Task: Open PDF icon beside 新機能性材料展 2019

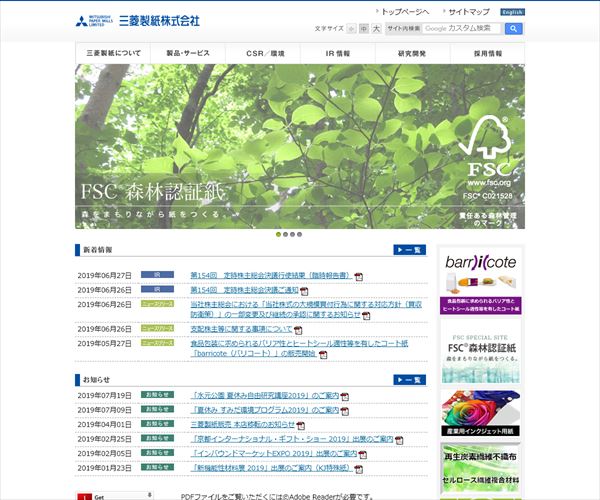Action: coord(359,469)
